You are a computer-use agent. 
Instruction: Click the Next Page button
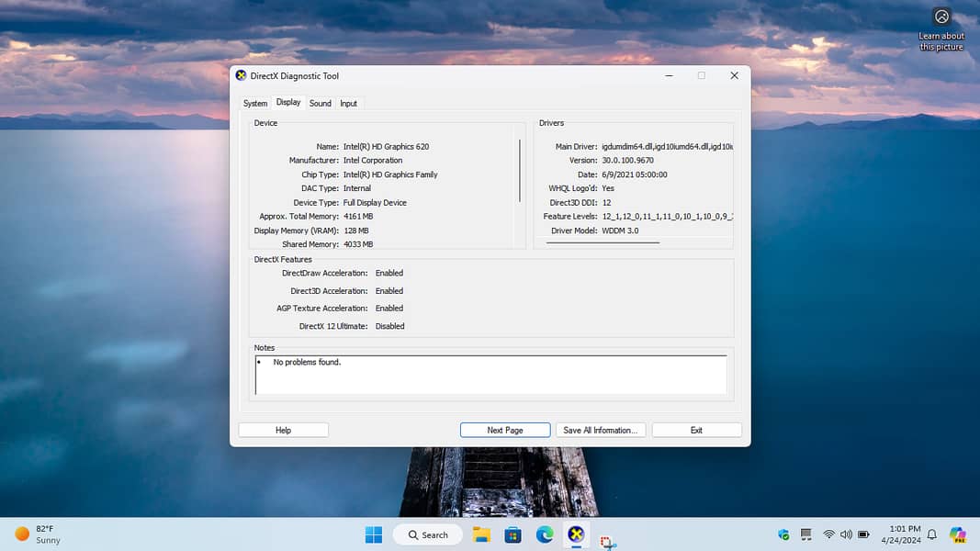[505, 430]
